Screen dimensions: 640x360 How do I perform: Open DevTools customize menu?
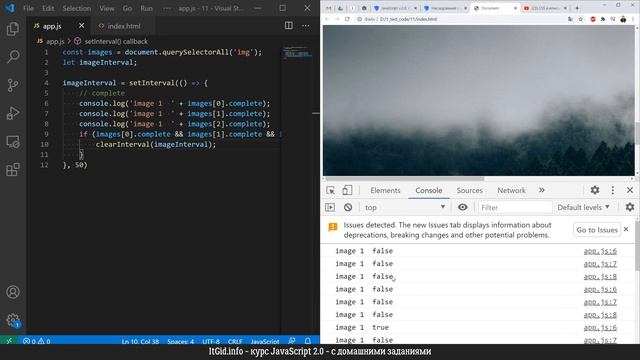click(613, 190)
